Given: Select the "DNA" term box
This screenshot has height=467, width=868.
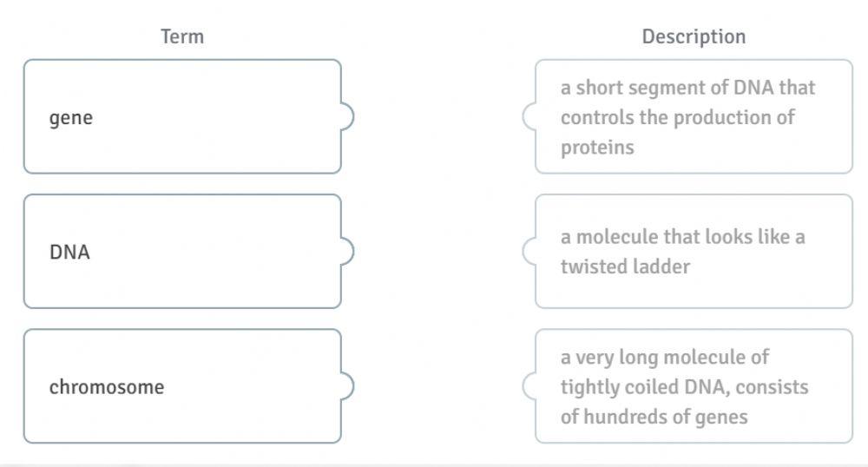Looking at the screenshot, I should point(182,251).
